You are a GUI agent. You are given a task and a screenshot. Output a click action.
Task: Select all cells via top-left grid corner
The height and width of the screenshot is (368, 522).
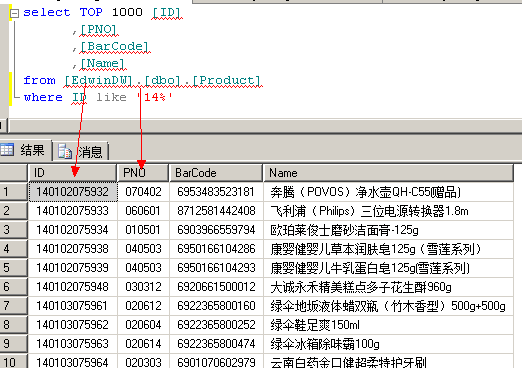coord(14,173)
